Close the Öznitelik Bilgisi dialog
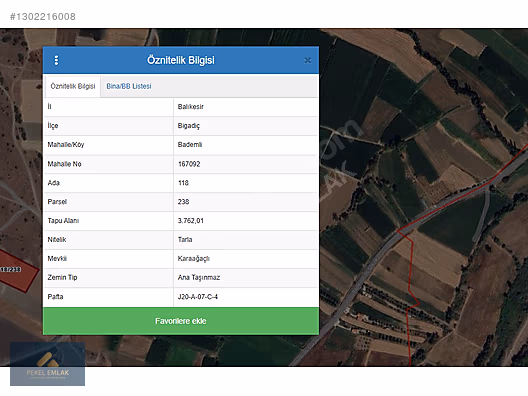528x396 pixels. pos(307,60)
